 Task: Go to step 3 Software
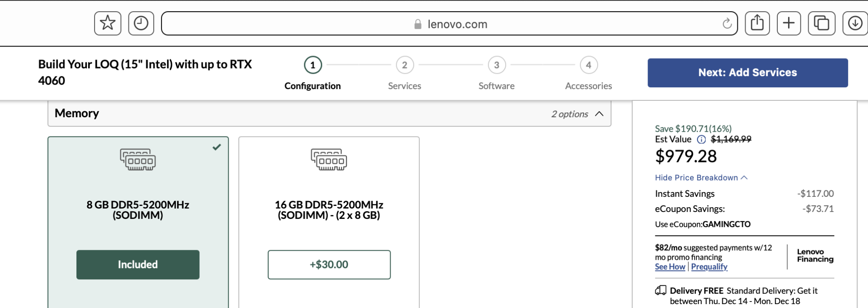click(496, 66)
